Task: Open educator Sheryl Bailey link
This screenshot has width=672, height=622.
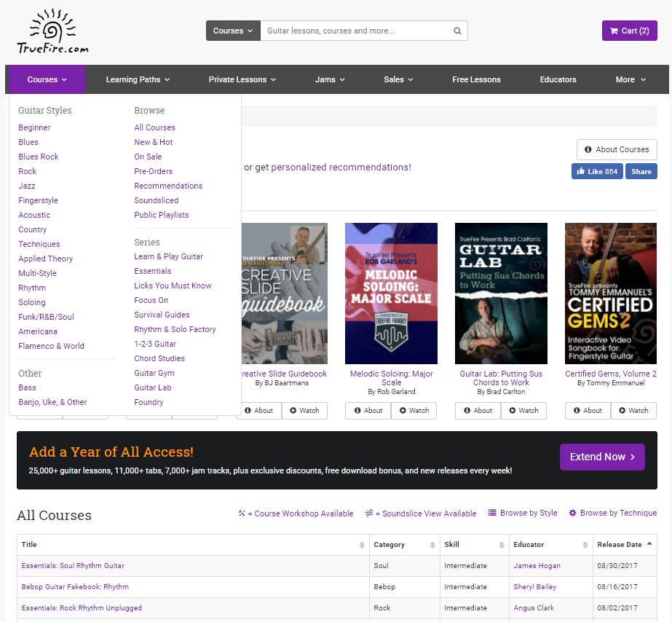Action: [535, 586]
